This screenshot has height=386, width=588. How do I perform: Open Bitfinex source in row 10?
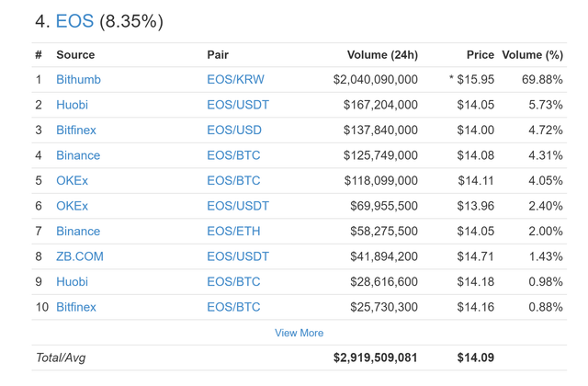tap(75, 307)
